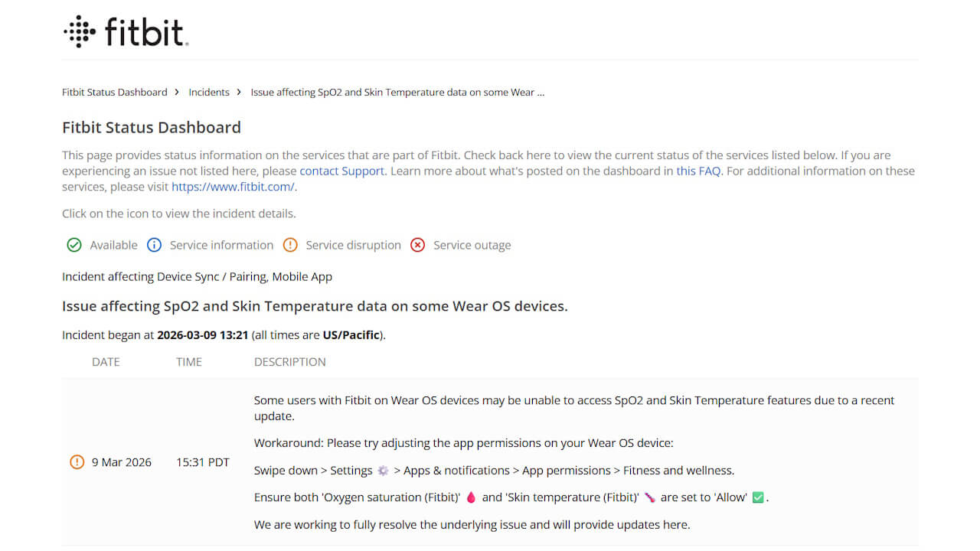Select the current incident breadcrumb item
Screen dimensions: 980x551
pos(397,93)
